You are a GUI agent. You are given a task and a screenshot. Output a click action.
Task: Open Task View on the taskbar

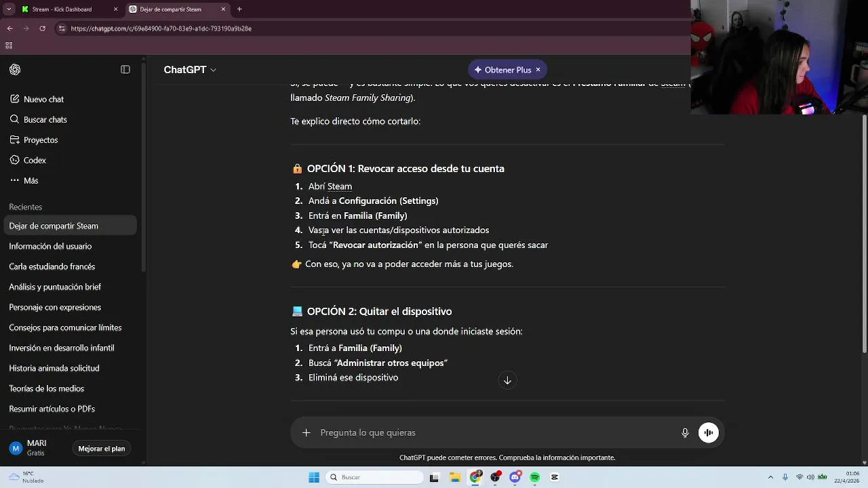click(x=434, y=477)
